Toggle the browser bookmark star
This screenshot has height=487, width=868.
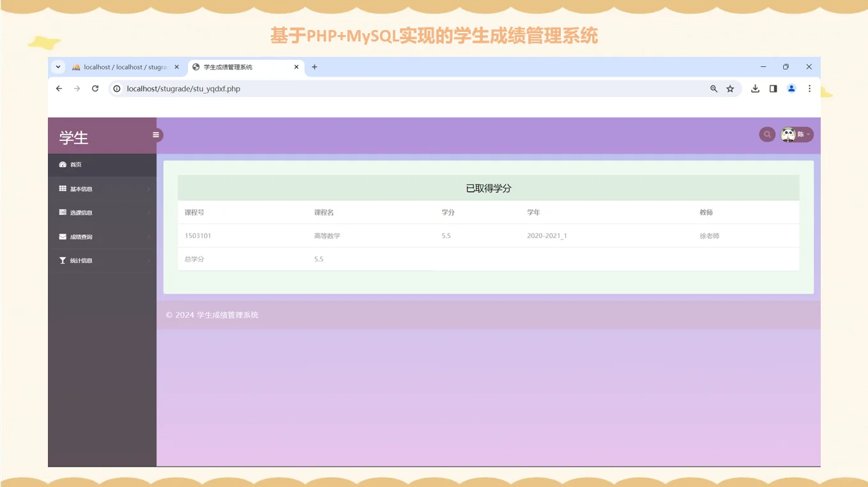(x=730, y=88)
